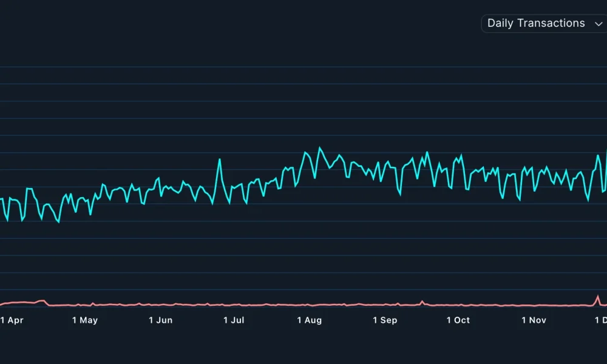The width and height of the screenshot is (607, 364).
Task: Select the 1 May date label
Action: (86, 320)
